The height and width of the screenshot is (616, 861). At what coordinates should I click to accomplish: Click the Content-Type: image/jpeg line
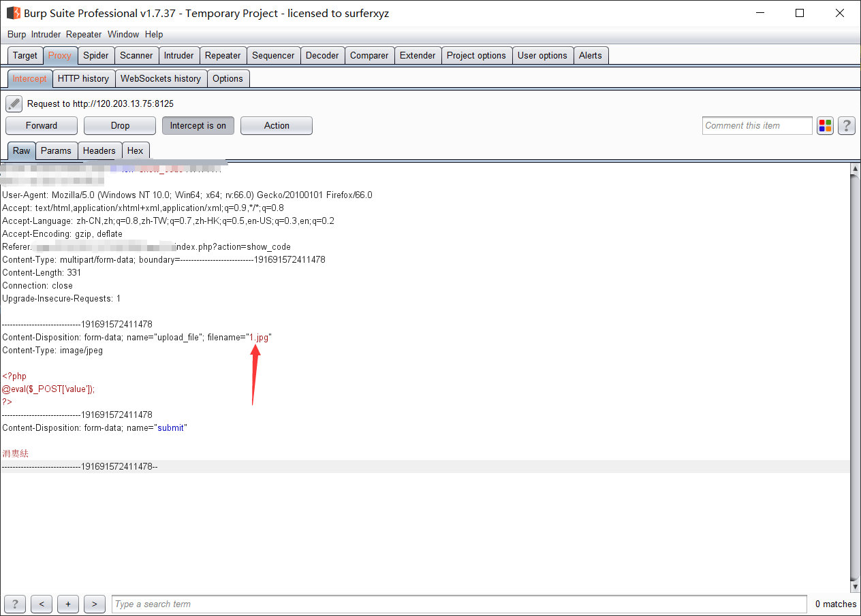[x=52, y=351]
